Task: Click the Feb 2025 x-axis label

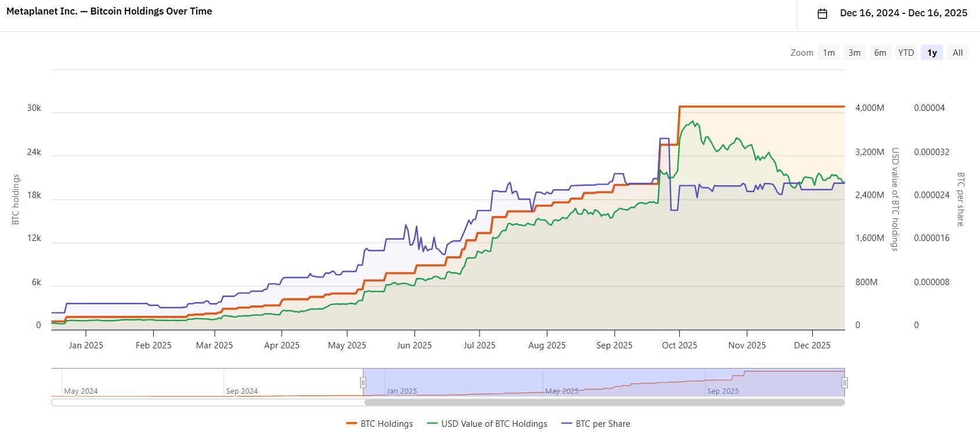Action: (153, 345)
